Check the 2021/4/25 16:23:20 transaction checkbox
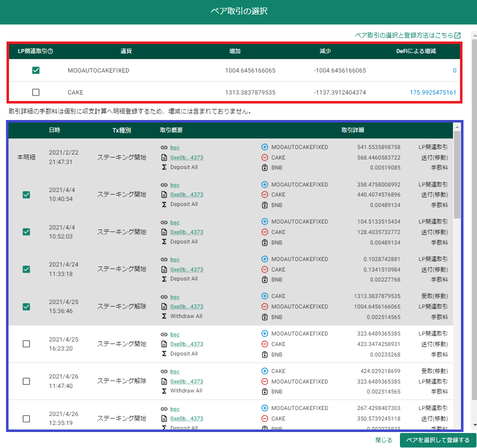477x448 pixels. pos(27,344)
